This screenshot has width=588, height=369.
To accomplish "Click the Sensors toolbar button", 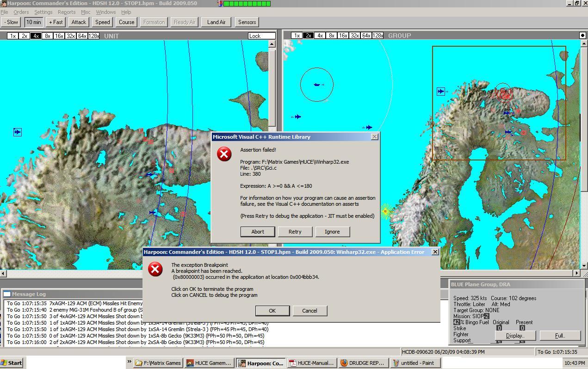I will click(x=247, y=22).
